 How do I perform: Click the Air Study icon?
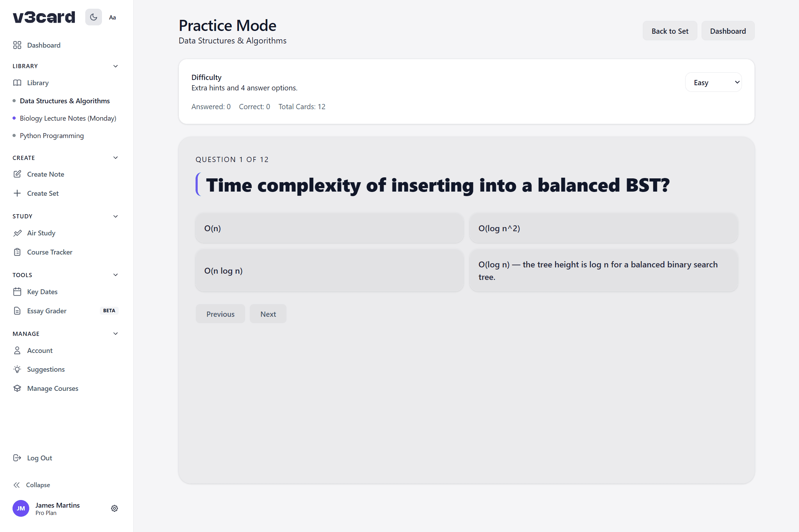(x=17, y=233)
